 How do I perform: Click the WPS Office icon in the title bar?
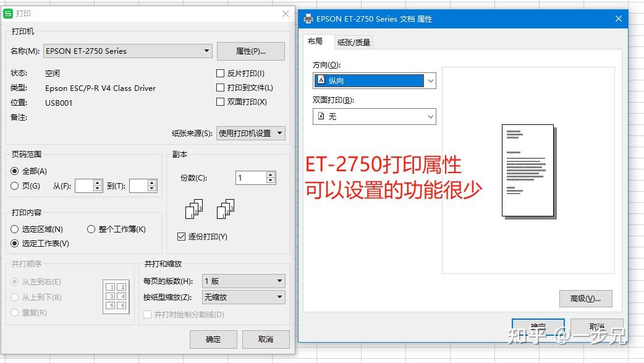pyautogui.click(x=8, y=13)
